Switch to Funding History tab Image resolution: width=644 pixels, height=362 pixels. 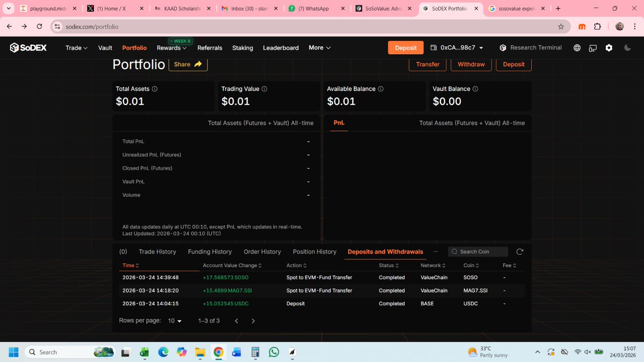210,252
